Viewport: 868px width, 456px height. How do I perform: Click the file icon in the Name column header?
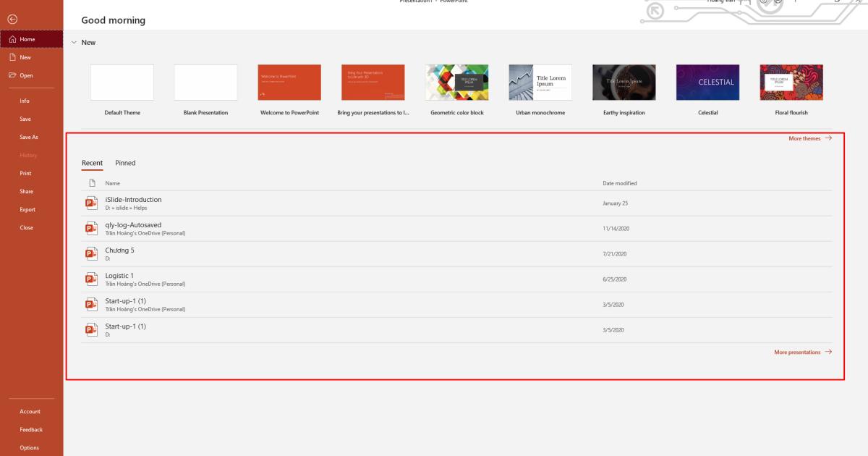click(x=92, y=183)
